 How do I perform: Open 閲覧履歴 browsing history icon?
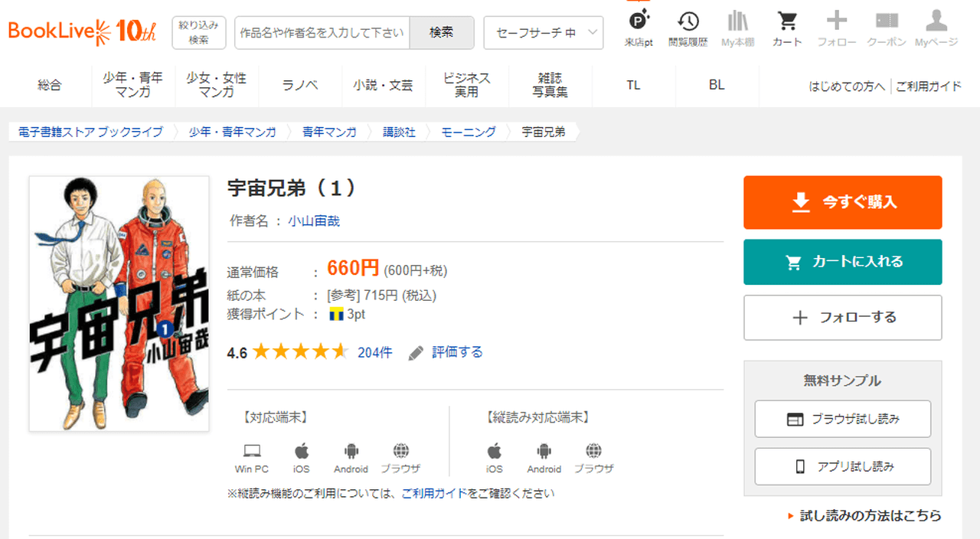[x=688, y=29]
